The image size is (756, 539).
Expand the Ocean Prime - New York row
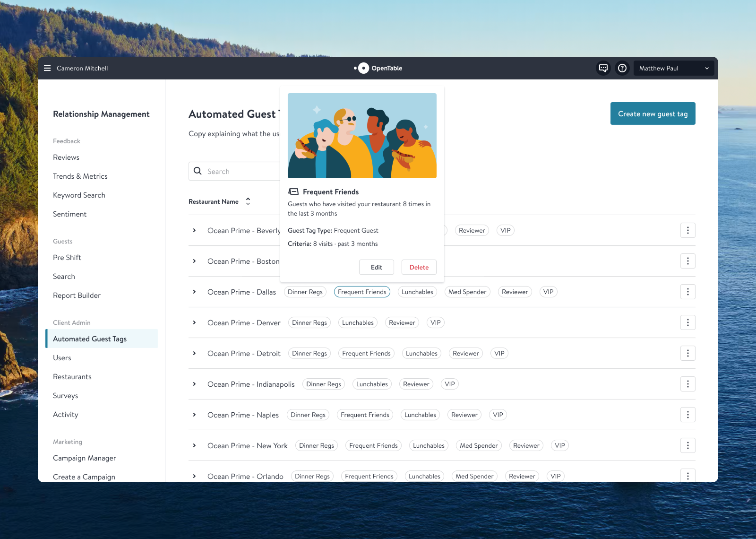click(194, 445)
